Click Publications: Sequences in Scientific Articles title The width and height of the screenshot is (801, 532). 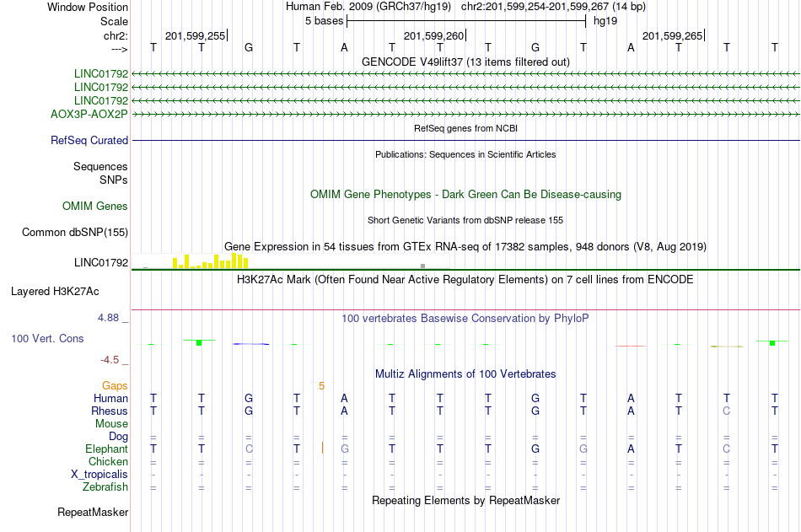click(x=465, y=154)
